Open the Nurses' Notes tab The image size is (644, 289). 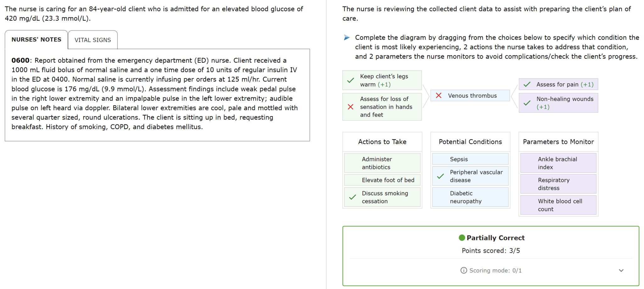[x=36, y=39]
